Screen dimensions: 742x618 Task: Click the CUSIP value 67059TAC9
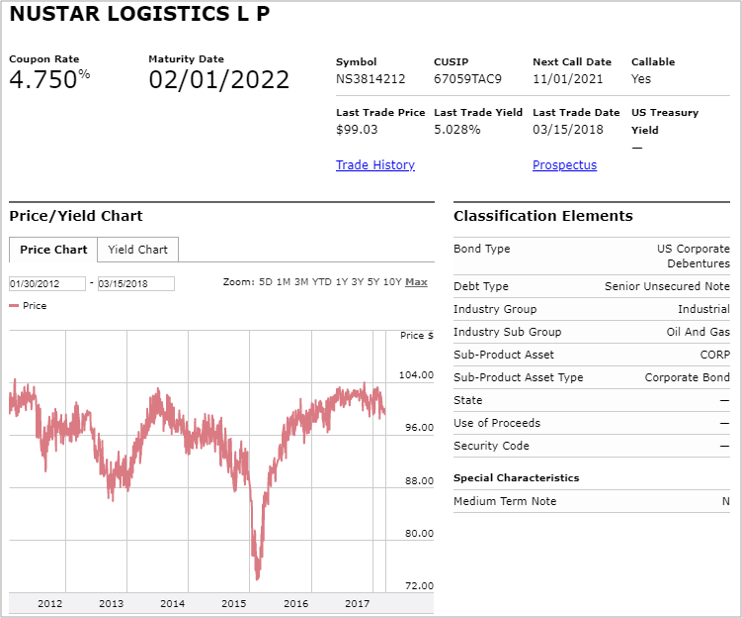tap(468, 79)
